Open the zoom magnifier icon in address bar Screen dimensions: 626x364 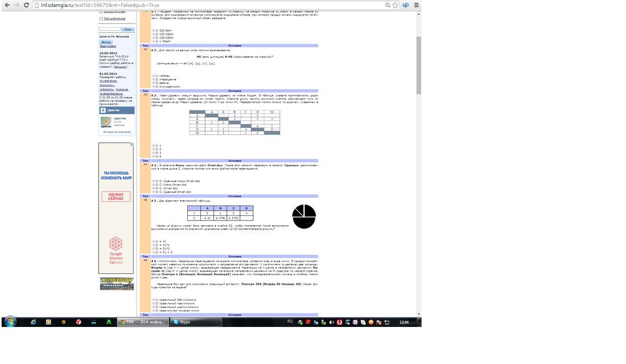tap(388, 5)
